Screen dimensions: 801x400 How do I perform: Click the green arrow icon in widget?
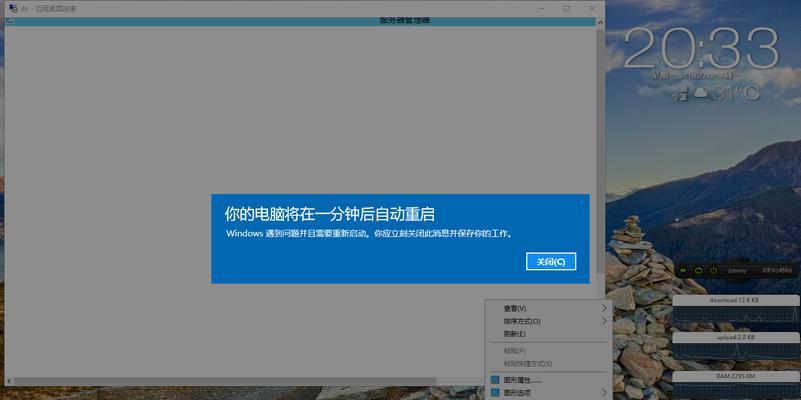(684, 270)
